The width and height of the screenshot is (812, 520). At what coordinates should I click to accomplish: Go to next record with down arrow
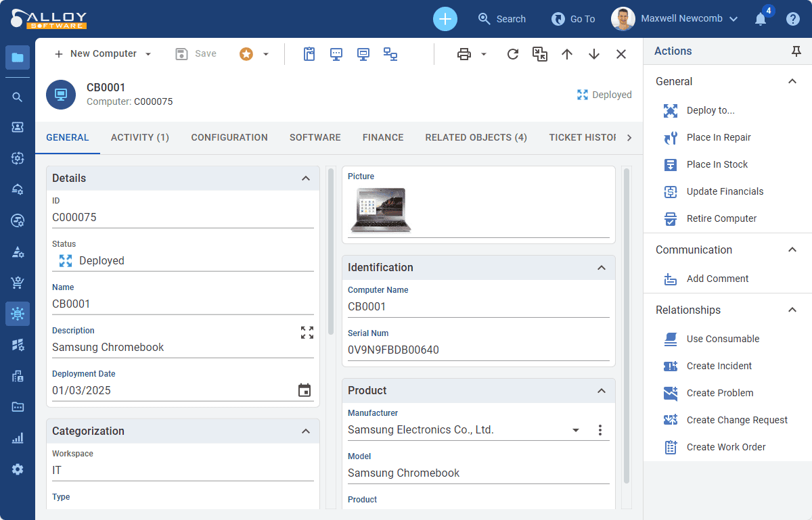tap(594, 54)
